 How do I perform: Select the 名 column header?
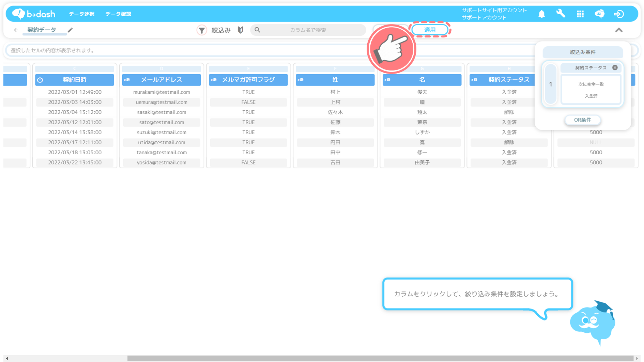click(x=422, y=80)
